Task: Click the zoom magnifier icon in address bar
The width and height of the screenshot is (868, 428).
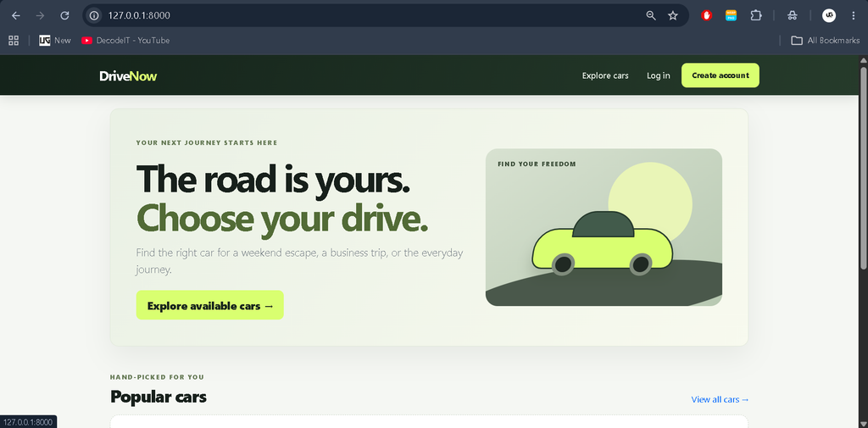Action: 651,15
